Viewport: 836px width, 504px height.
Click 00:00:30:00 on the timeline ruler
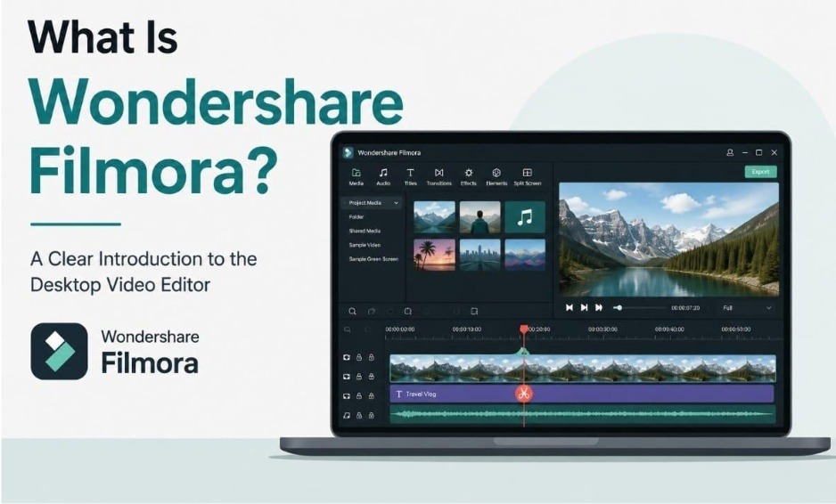point(602,329)
